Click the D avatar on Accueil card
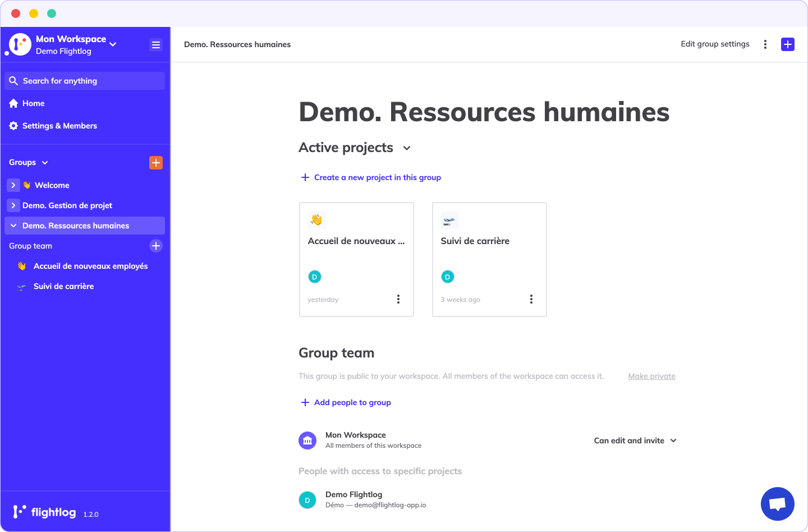This screenshot has width=808, height=532. point(315,277)
